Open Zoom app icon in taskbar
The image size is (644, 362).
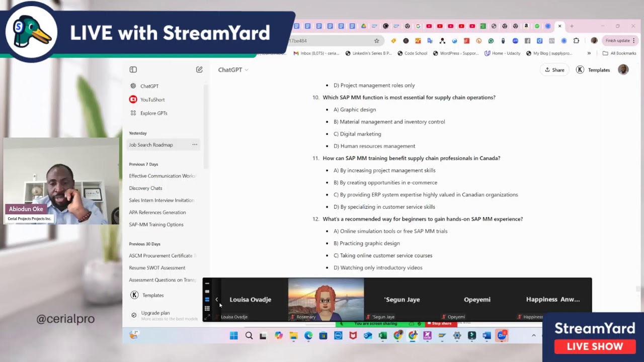(502, 336)
